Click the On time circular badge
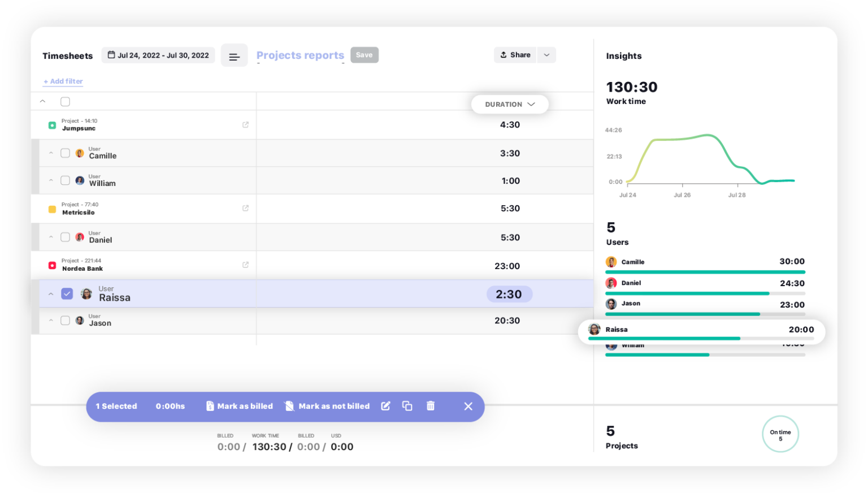868x493 pixels. 780,434
